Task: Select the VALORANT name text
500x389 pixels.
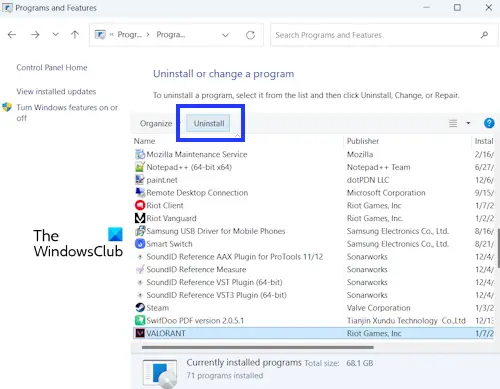Action: [166, 333]
